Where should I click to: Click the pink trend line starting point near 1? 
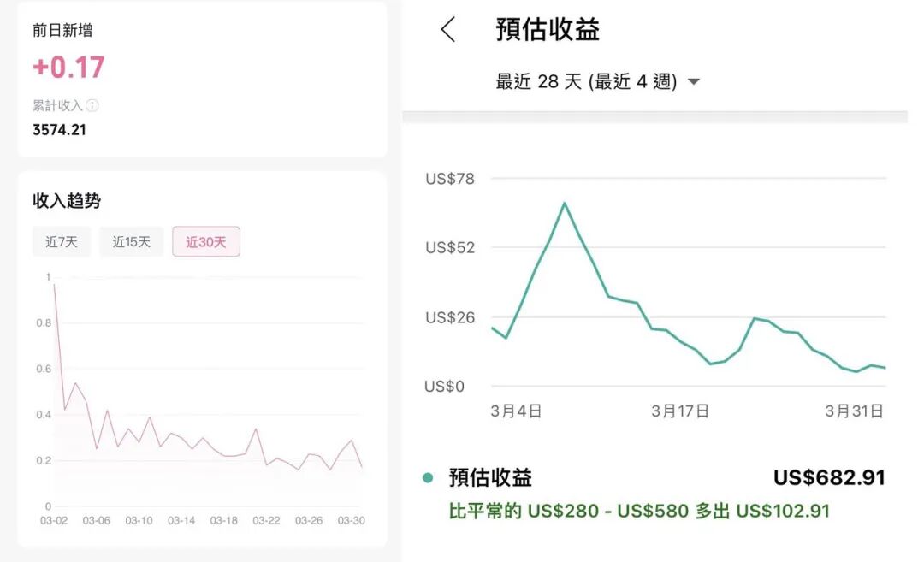pyautogui.click(x=55, y=285)
